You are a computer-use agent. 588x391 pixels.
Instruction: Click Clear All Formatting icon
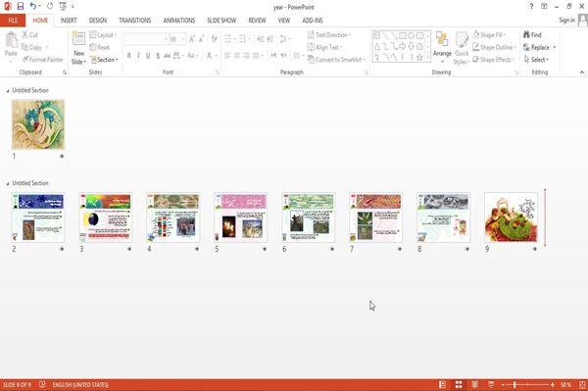coord(214,38)
